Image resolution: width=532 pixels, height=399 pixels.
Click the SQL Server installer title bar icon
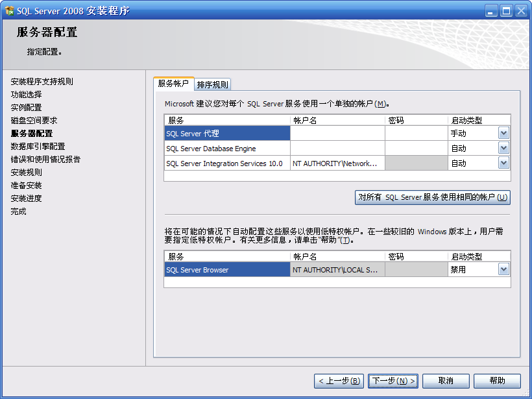[10, 10]
